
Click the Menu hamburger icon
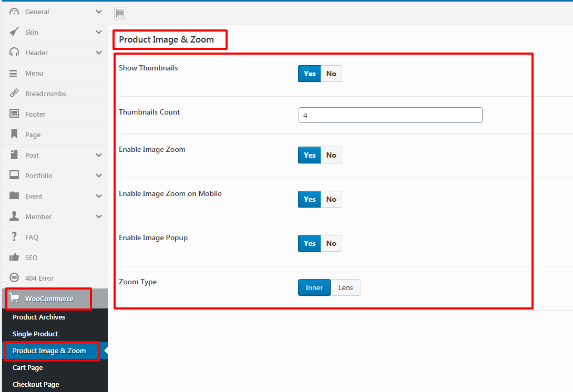(14, 74)
